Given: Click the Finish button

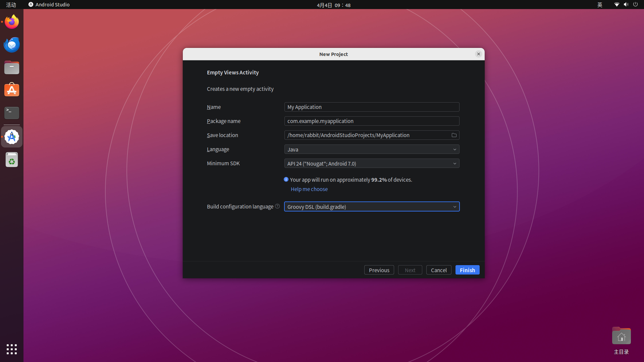Looking at the screenshot, I should coord(467,270).
